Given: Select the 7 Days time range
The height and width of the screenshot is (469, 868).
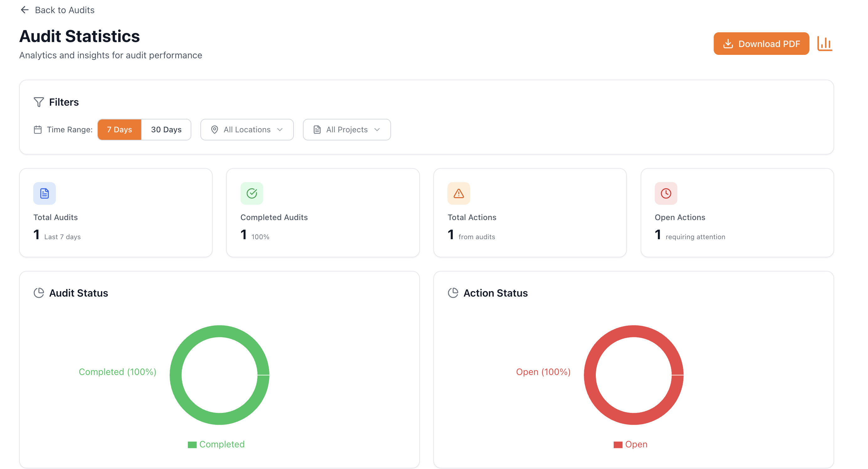Looking at the screenshot, I should pyautogui.click(x=119, y=129).
